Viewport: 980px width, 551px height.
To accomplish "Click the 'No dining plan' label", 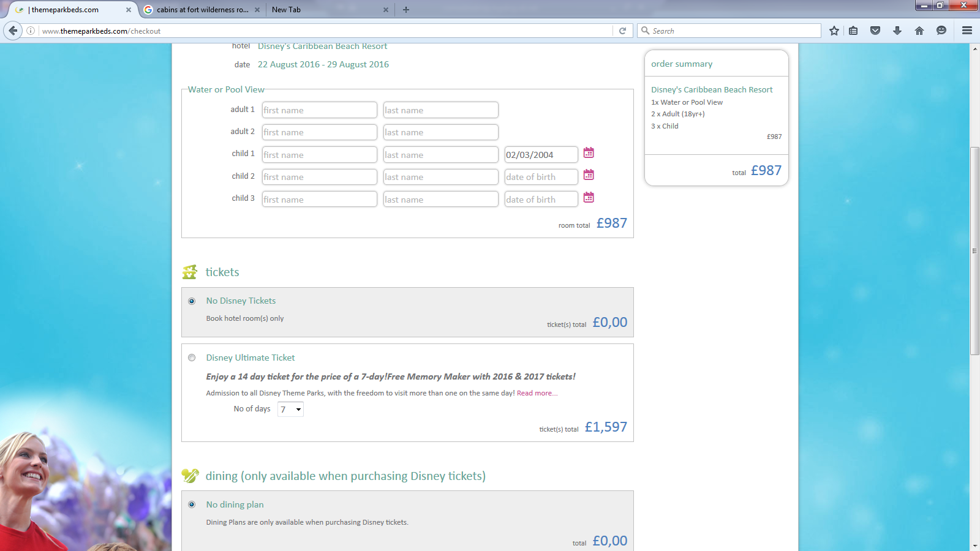I will click(235, 504).
